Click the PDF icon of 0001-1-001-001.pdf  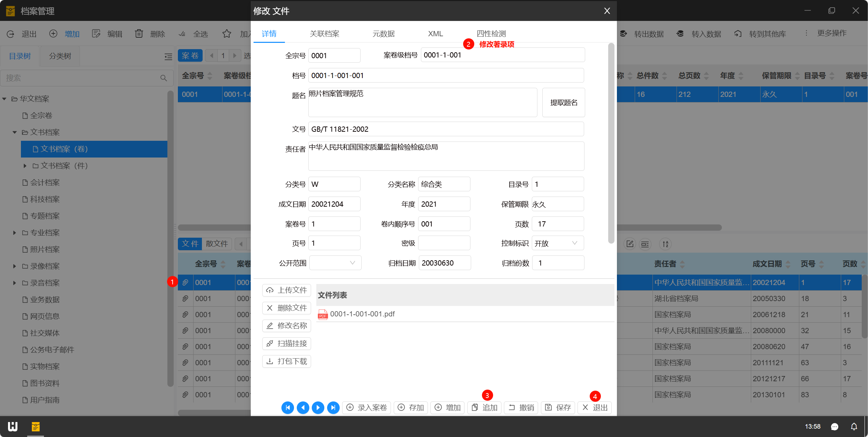[x=323, y=314]
